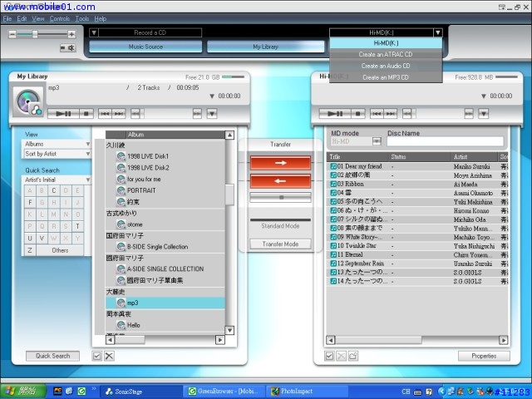Choose Hi-MD(K:) in the device list
Screen dimensions: 532x399
click(386, 43)
